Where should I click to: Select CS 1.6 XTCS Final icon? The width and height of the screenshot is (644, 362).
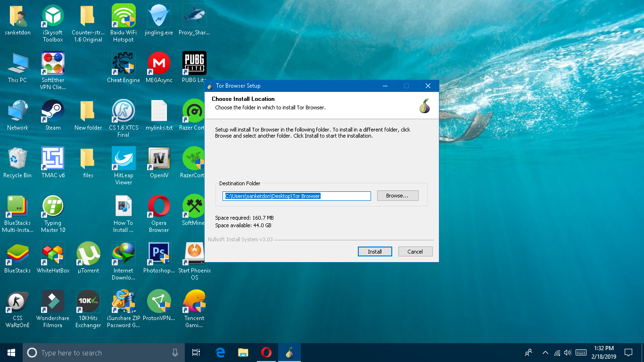tap(124, 111)
